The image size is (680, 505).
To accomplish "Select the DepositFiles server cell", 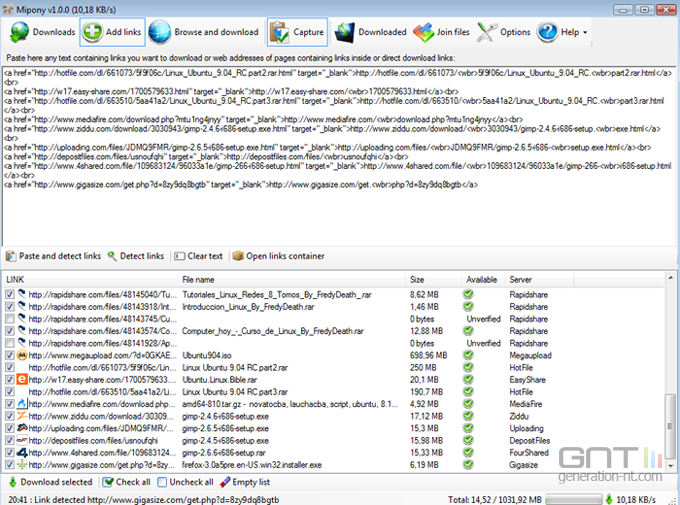I will click(530, 440).
